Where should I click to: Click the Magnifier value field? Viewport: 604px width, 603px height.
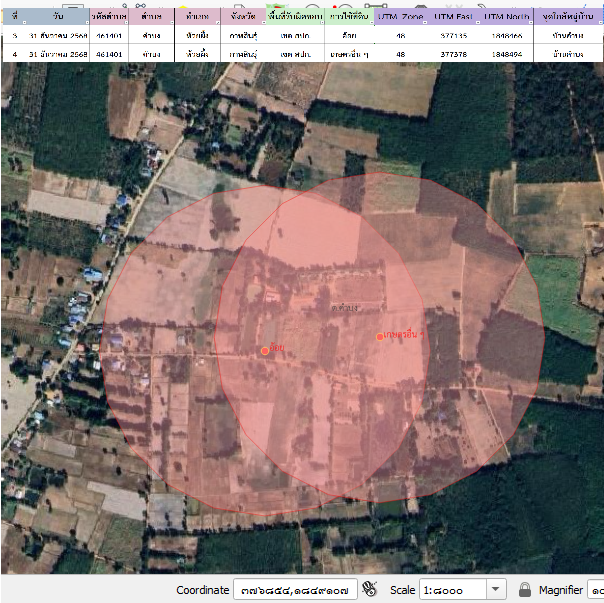(596, 590)
